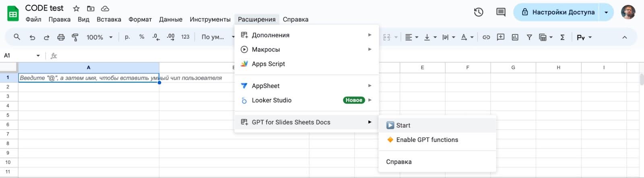Select GPT for Slides Sheets Docs
644x178 pixels.
pos(307,122)
